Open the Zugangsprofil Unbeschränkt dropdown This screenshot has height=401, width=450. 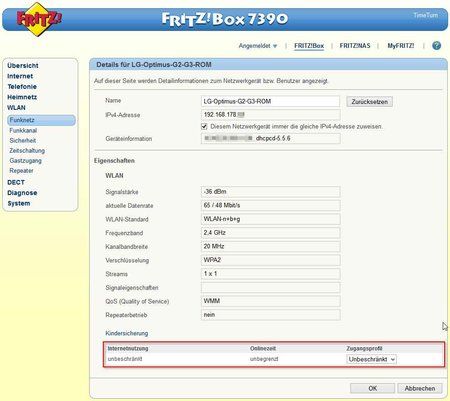click(371, 359)
